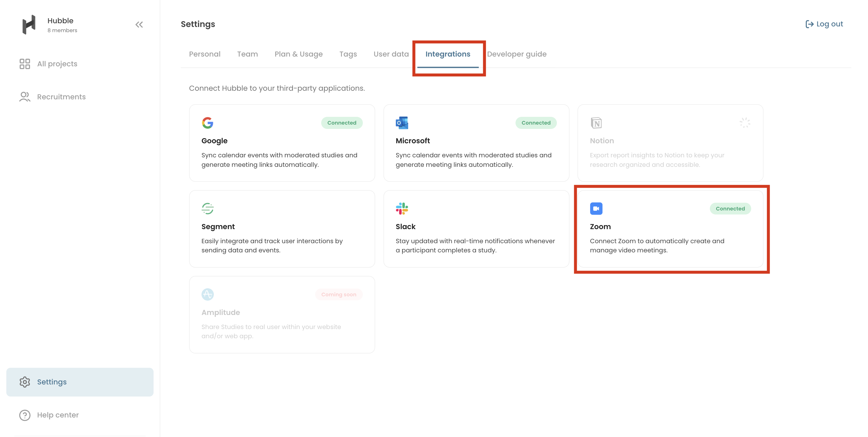Click the Amplitude logo icon
This screenshot has height=437, width=868.
click(x=208, y=294)
